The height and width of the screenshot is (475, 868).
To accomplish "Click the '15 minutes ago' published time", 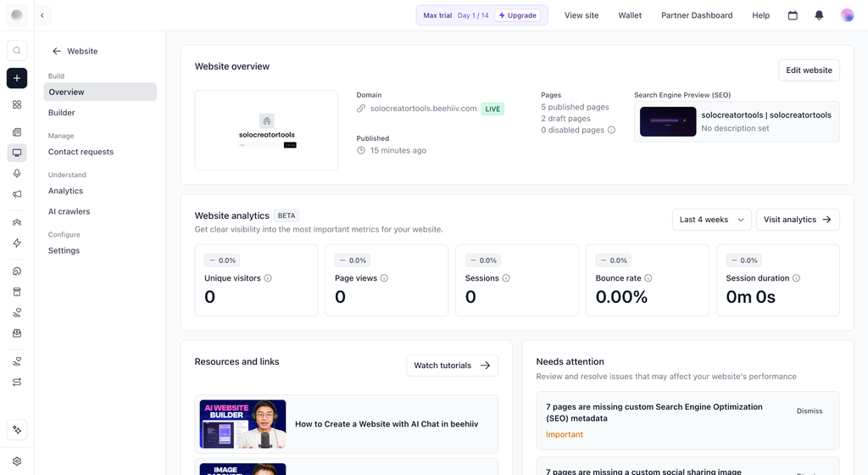I will click(x=398, y=150).
